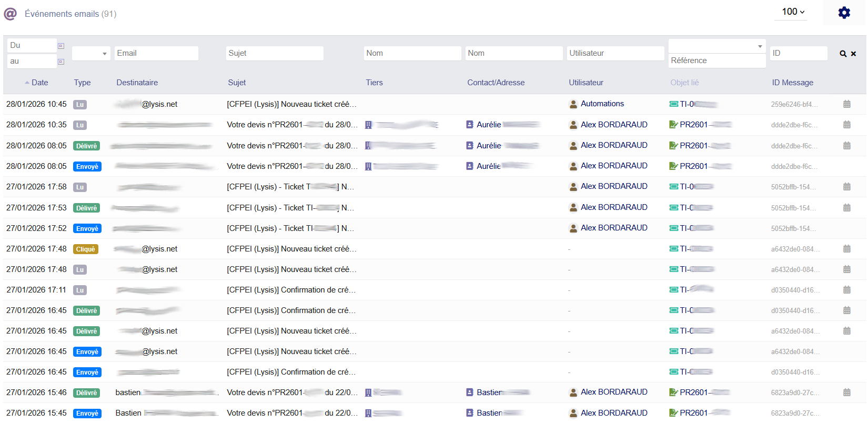868x423 pixels.
Task: Click the Email filter input field
Action: pos(156,54)
